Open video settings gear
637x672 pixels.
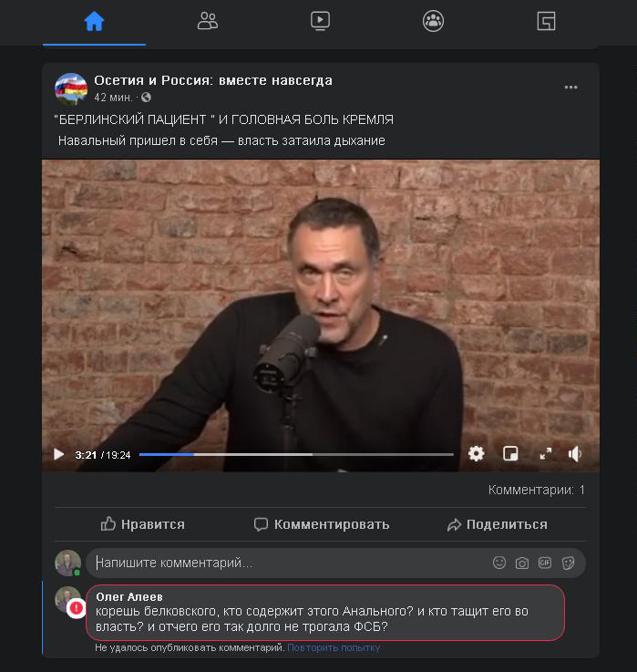pos(476,453)
